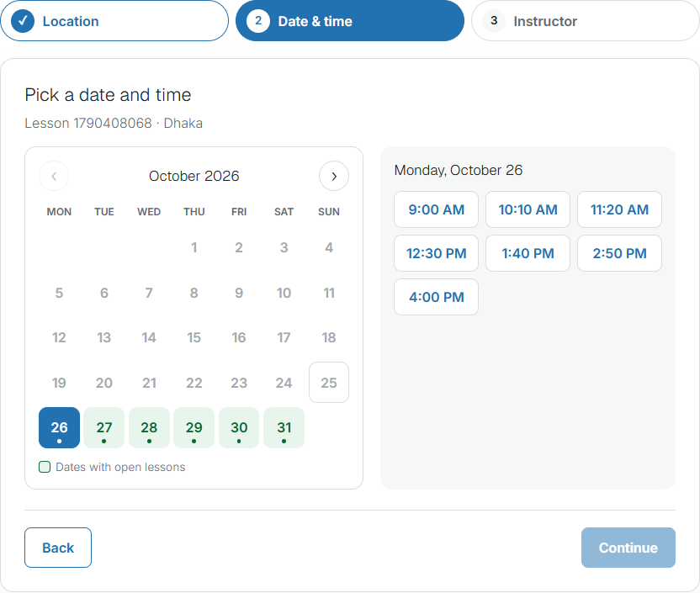
Task: Choose the 10:10 AM time slot
Action: tap(528, 209)
